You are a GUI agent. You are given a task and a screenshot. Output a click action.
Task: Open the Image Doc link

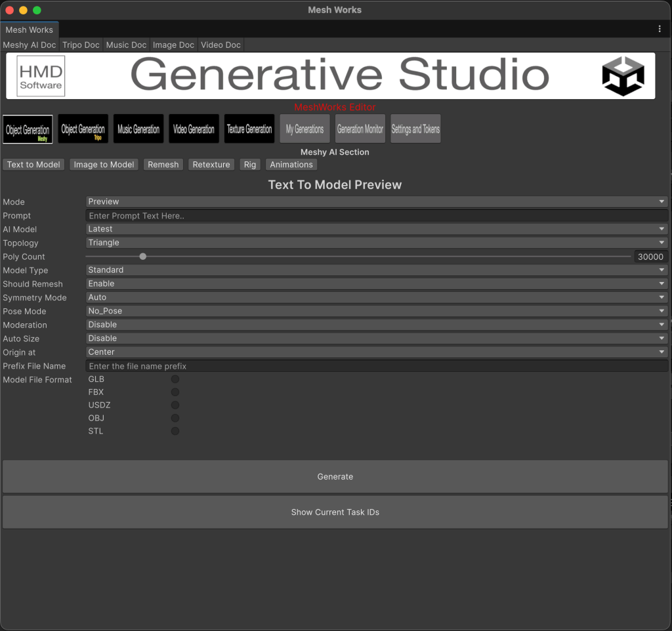pos(173,45)
